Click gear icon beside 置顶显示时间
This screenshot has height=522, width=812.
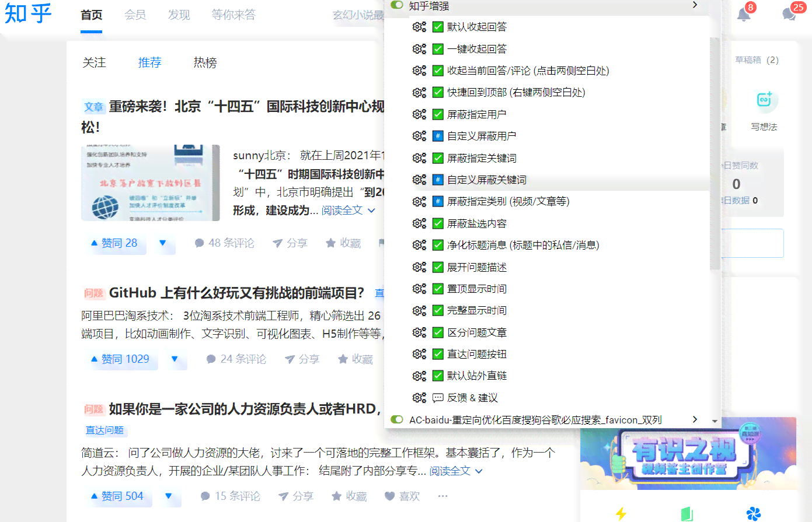pos(419,289)
